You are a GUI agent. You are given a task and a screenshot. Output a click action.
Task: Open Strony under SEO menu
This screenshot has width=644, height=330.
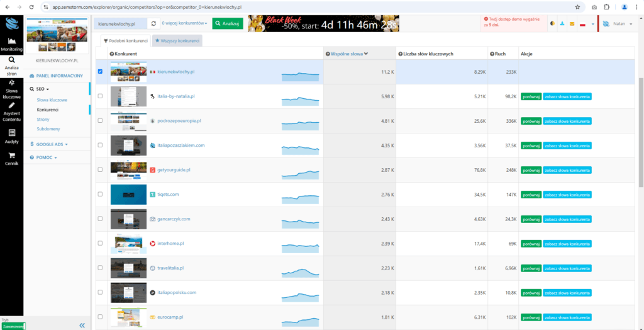pos(43,119)
